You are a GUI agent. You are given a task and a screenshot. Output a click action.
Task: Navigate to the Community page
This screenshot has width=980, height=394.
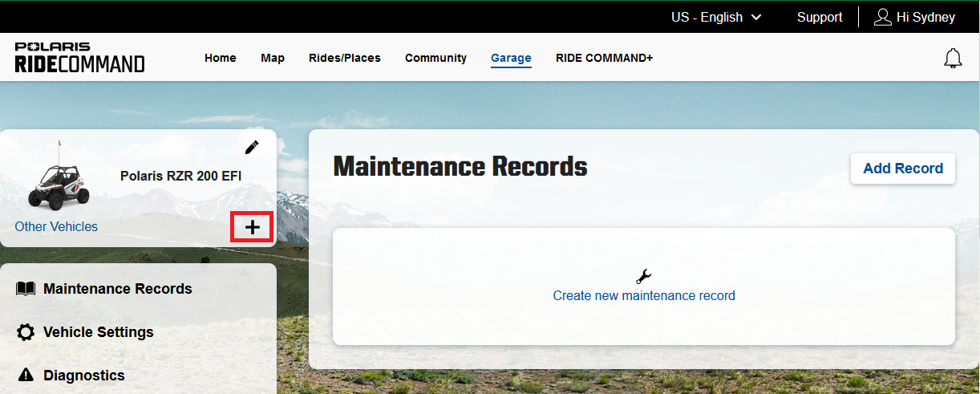[435, 58]
